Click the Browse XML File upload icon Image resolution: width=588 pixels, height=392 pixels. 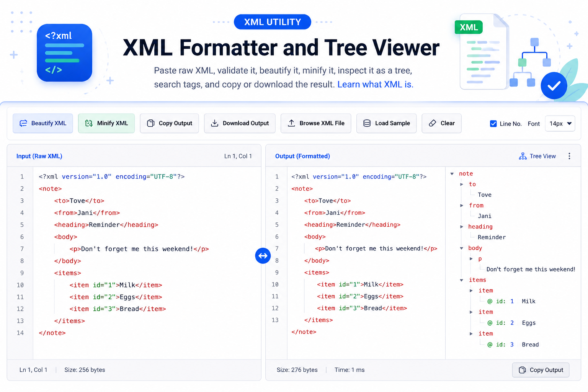coord(291,123)
